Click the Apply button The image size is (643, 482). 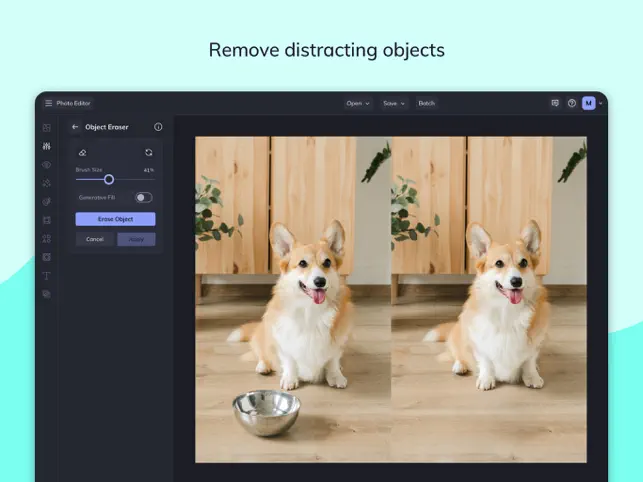click(136, 239)
